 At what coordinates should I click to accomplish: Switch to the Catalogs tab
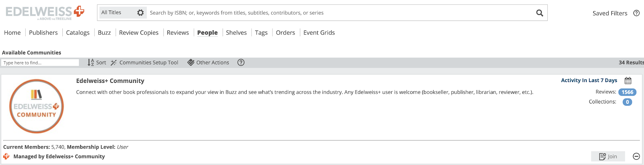[78, 33]
